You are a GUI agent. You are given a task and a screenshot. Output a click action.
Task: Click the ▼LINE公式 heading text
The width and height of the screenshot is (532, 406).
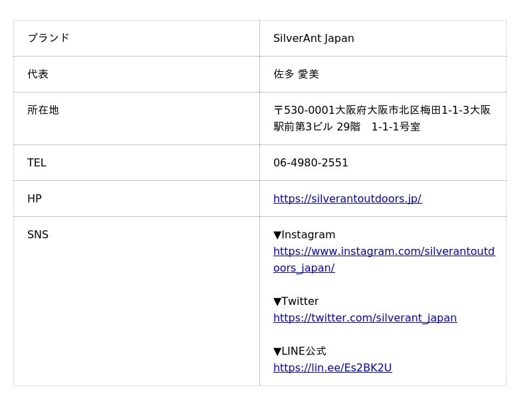[299, 351]
